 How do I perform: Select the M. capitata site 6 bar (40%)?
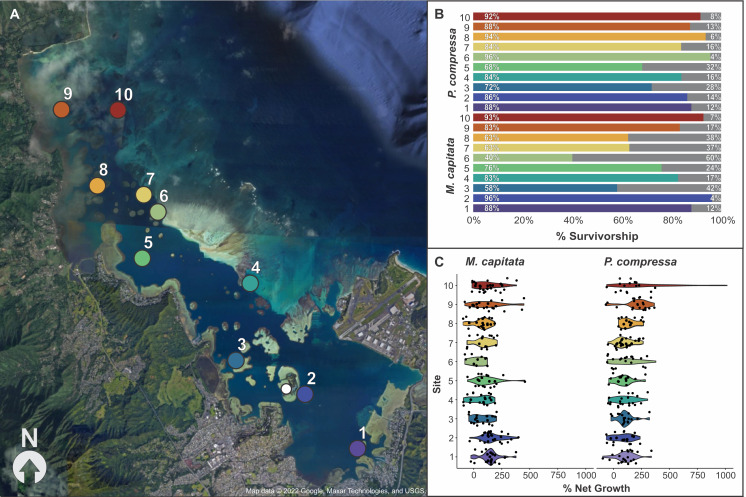pyautogui.click(x=522, y=158)
